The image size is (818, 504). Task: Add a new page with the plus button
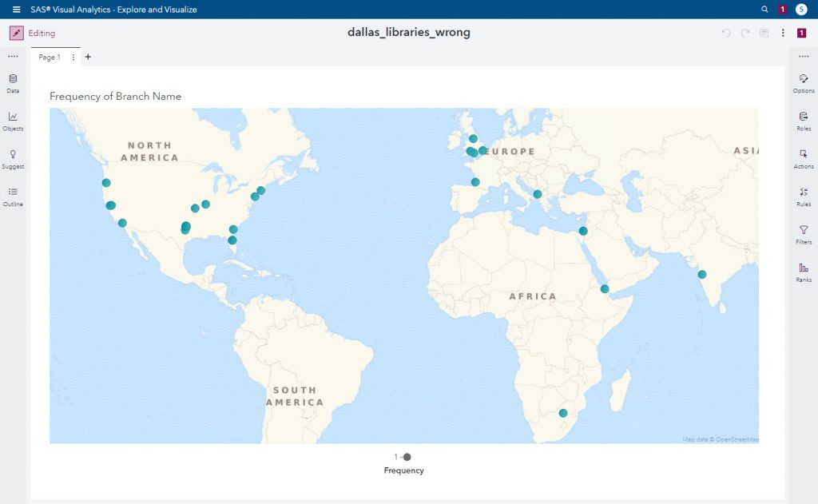point(88,57)
